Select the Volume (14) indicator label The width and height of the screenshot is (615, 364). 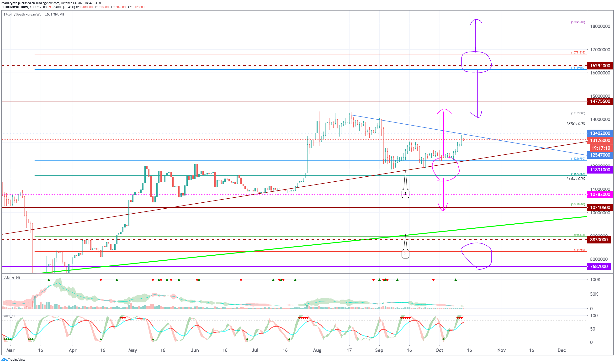[11, 277]
